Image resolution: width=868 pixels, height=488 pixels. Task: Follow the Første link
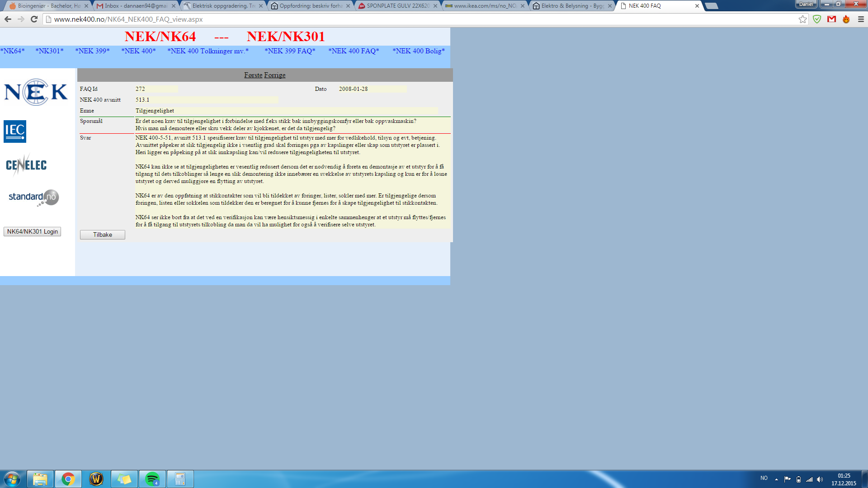[x=253, y=75]
